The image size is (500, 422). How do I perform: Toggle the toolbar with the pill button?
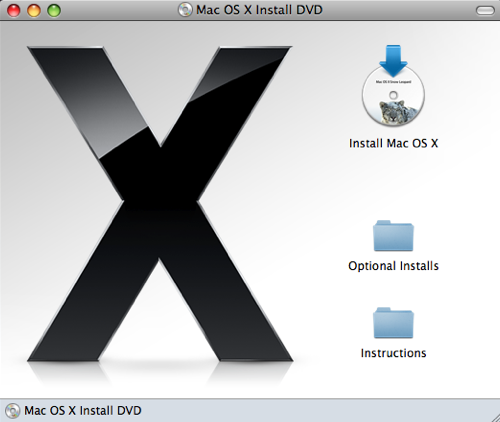click(x=485, y=11)
